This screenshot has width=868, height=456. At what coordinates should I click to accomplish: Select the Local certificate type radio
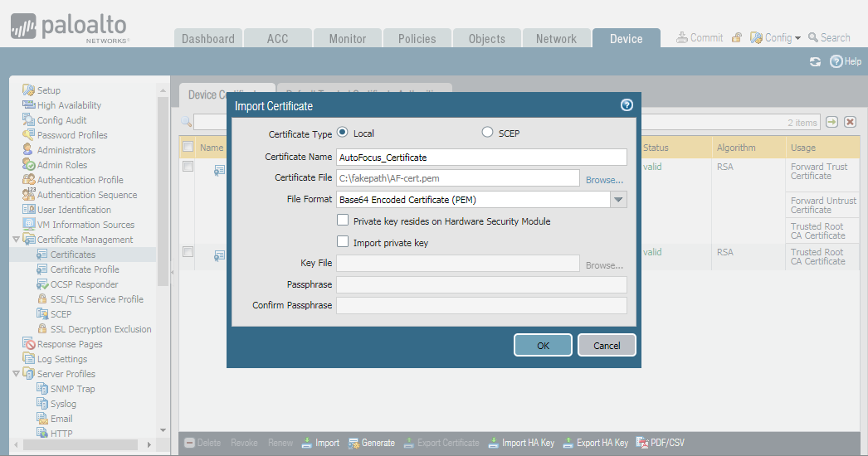click(342, 133)
